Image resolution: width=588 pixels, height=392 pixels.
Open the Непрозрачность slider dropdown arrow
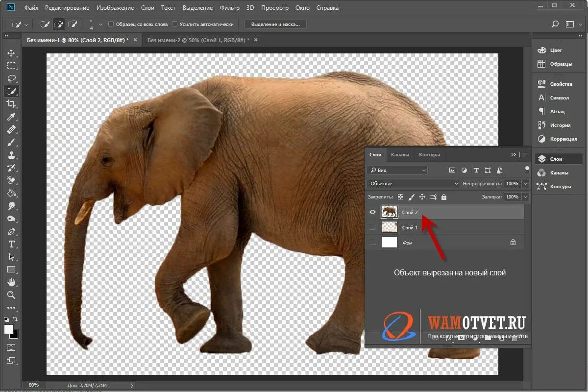pos(526,184)
